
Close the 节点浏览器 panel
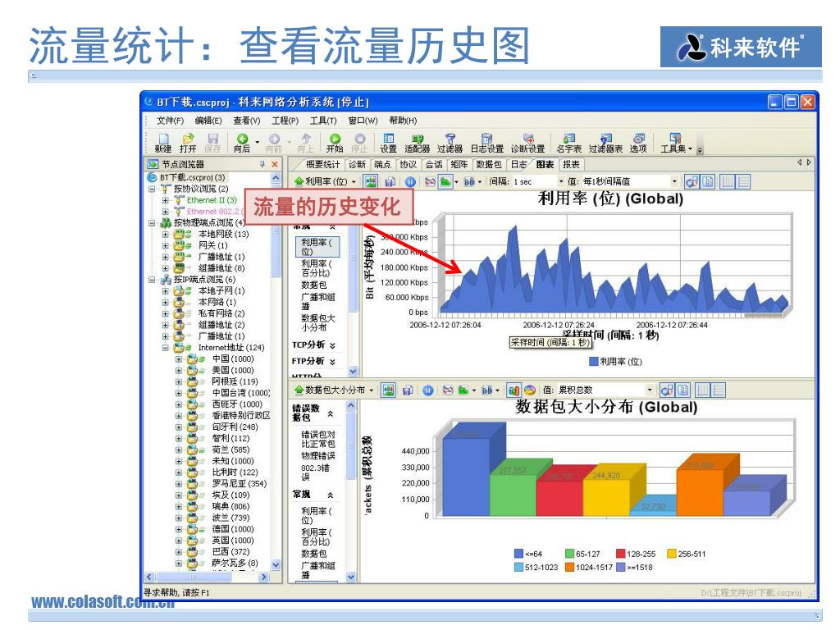click(x=275, y=164)
